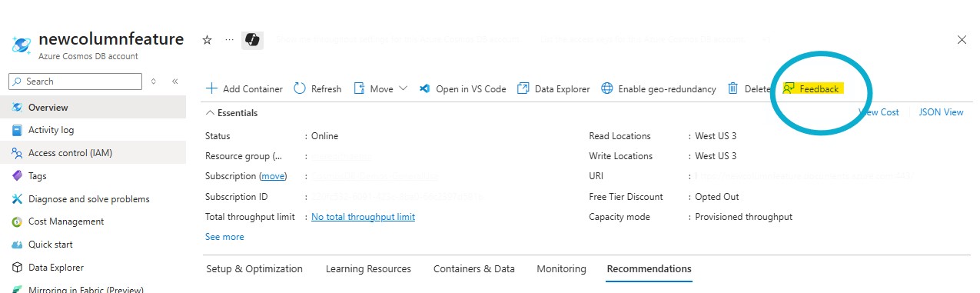Switch to Monitoring tab
This screenshot has width=980, height=293.
561,269
